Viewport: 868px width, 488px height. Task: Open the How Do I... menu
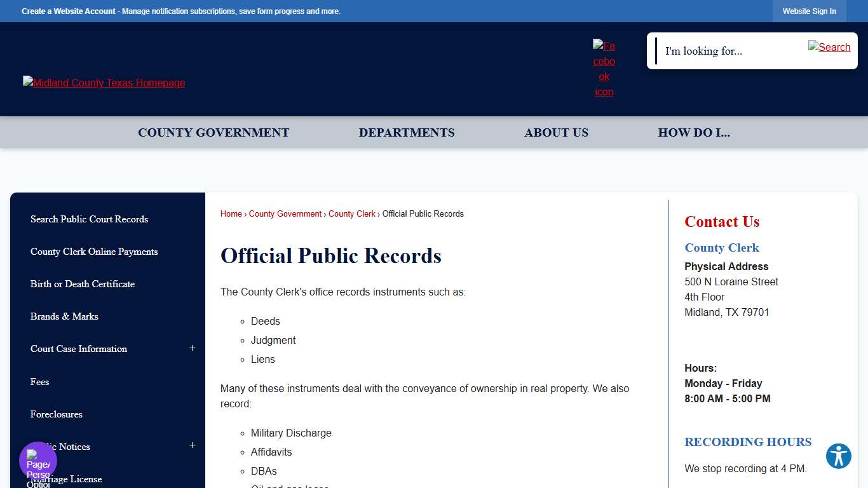pyautogui.click(x=694, y=132)
